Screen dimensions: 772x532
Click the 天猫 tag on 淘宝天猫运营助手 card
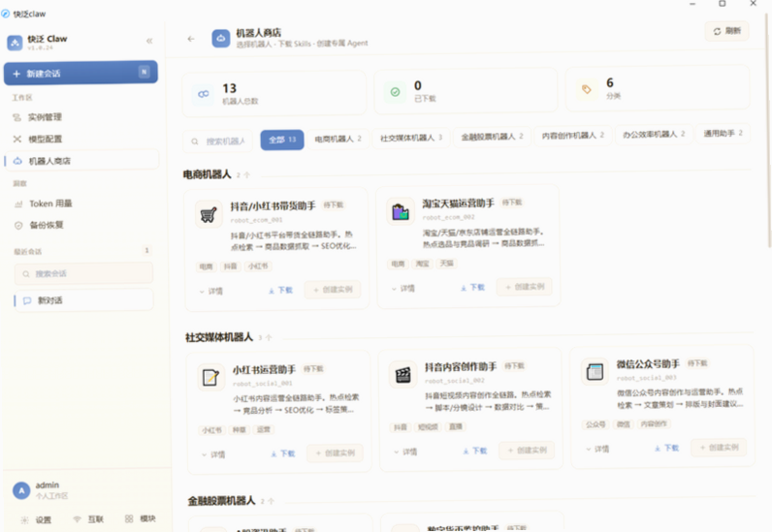tap(446, 264)
